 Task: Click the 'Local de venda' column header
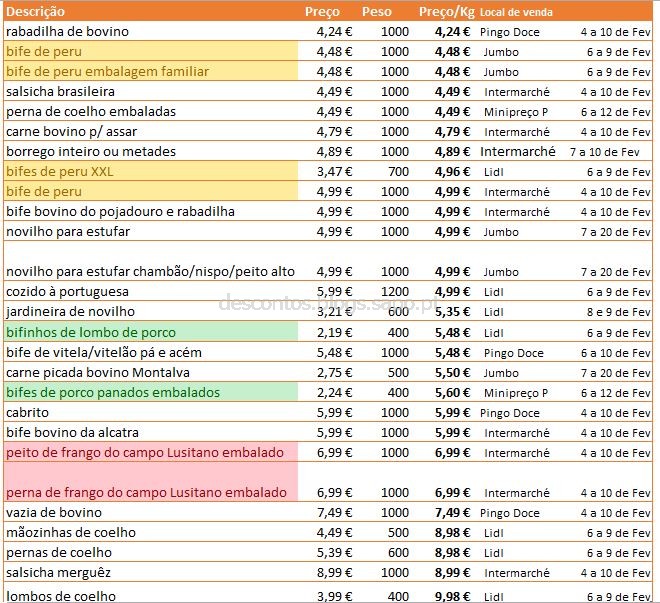[516, 12]
